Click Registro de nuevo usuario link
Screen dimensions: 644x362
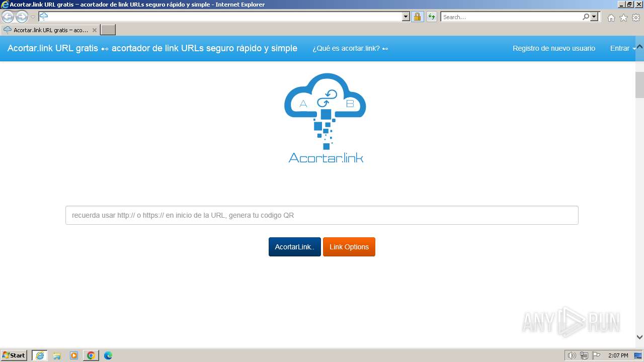554,48
